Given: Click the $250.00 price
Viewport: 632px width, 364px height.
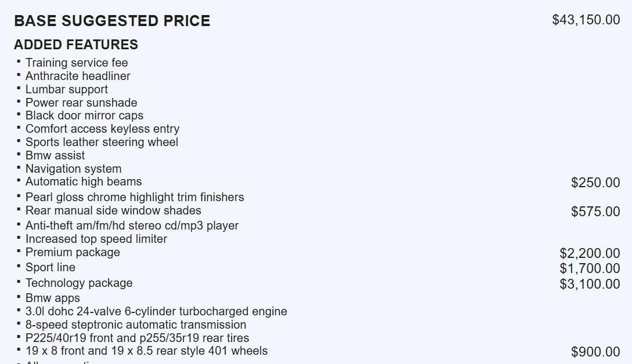Looking at the screenshot, I should [595, 183].
